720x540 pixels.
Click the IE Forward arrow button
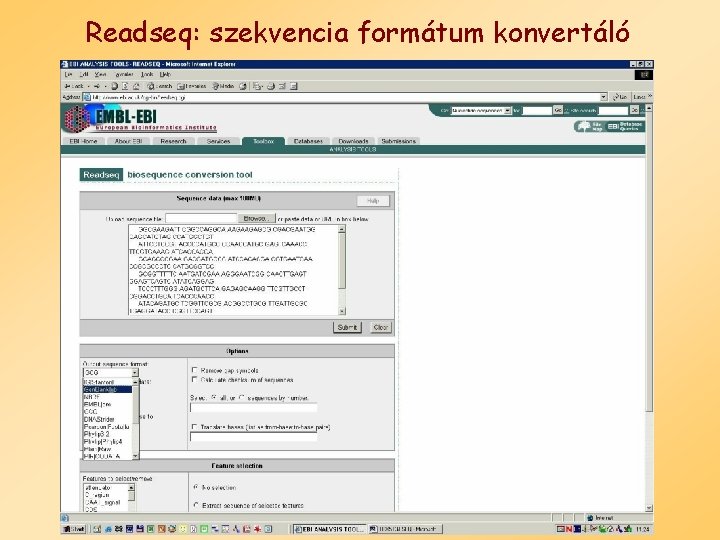[x=97, y=86]
